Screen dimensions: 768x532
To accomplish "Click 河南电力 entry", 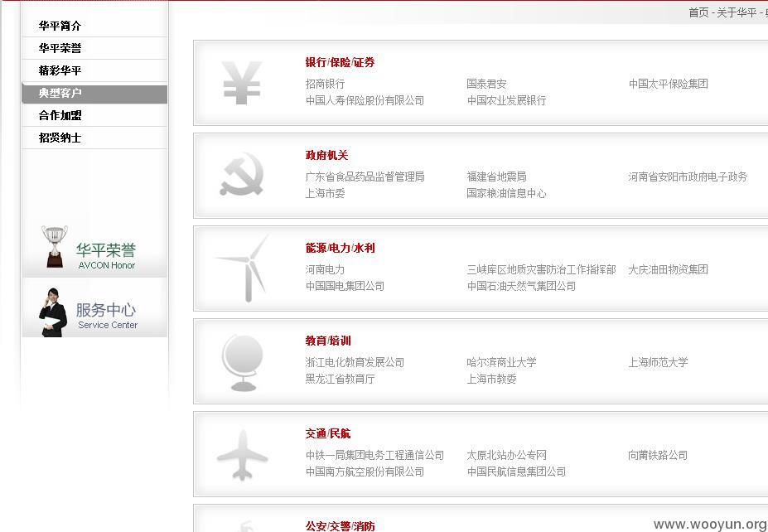I will tap(326, 269).
